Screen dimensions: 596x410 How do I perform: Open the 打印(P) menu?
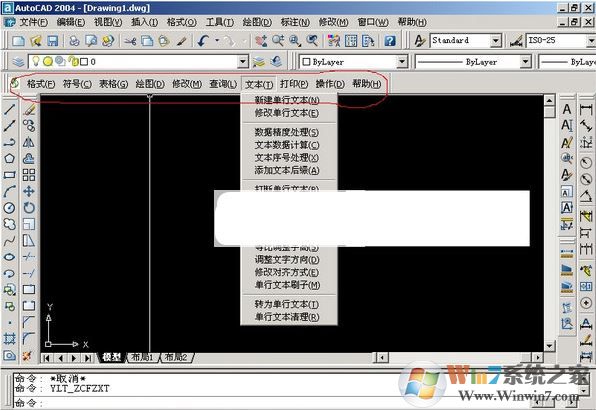point(294,84)
